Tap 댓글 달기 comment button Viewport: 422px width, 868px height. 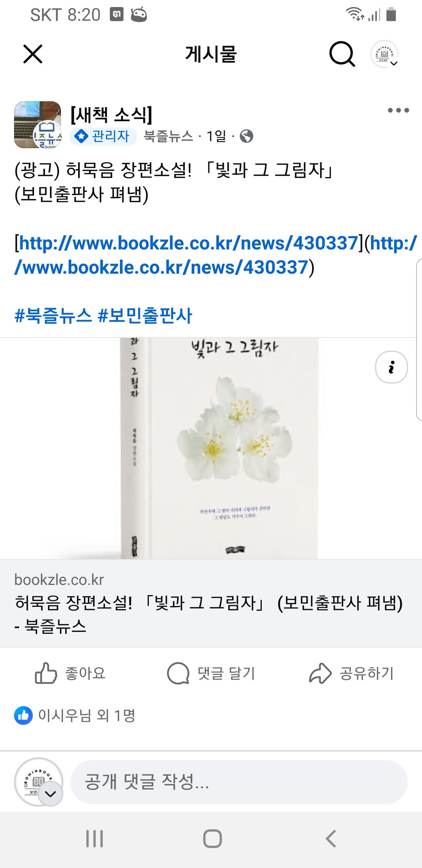tap(211, 673)
